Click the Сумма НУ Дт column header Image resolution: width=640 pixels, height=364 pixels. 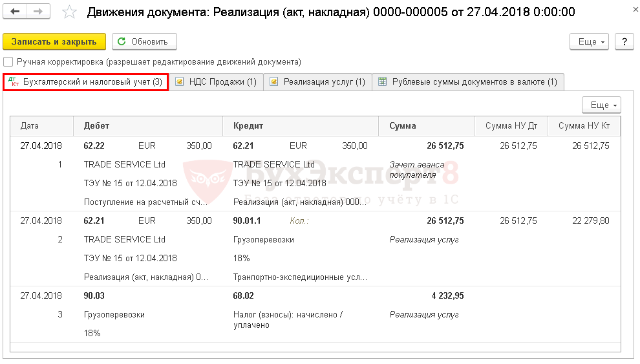[511, 126]
